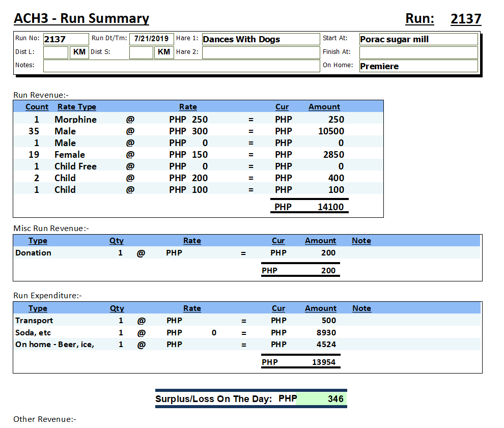Click the Dist S distance input box
Viewport: 504px width, 428px height.
141,52
